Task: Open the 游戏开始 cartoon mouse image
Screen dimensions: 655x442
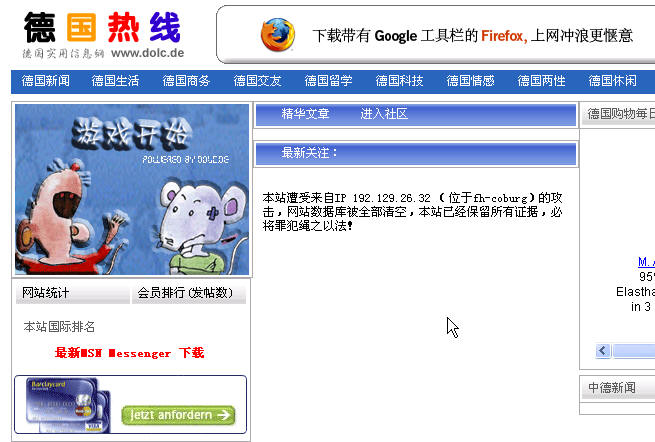Action: coord(132,189)
